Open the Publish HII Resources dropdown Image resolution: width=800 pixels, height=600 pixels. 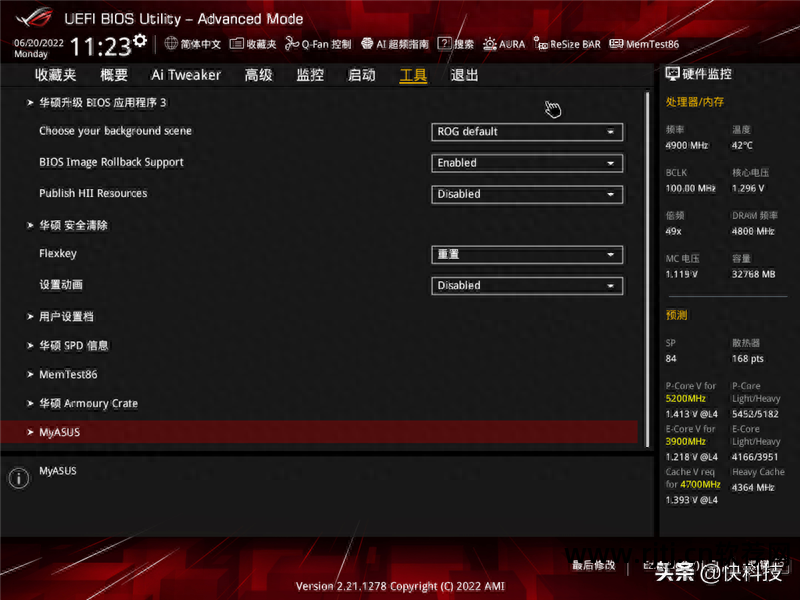(x=527, y=194)
